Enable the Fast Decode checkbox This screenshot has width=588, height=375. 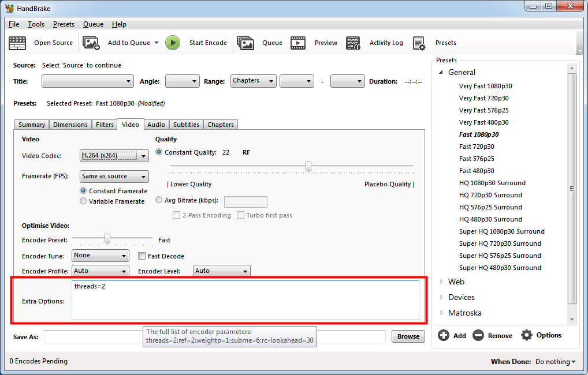coord(142,256)
